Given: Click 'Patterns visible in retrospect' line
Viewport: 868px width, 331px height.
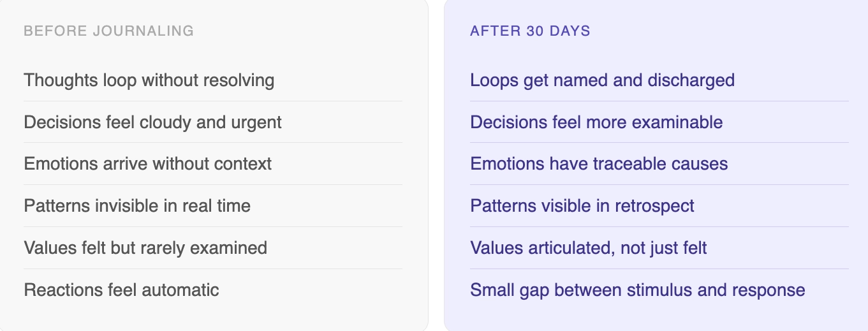Looking at the screenshot, I should pos(582,206).
